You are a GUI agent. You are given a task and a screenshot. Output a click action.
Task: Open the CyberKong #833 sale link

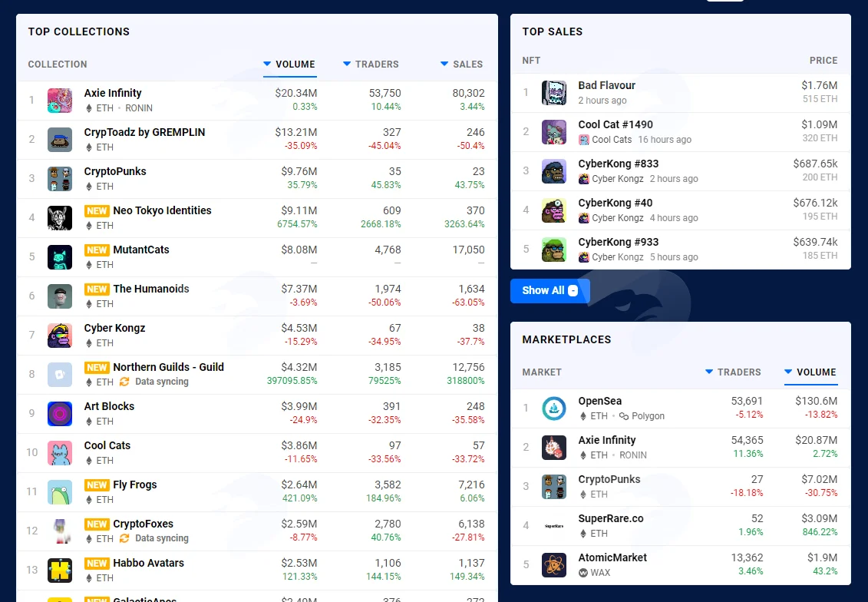coord(619,164)
